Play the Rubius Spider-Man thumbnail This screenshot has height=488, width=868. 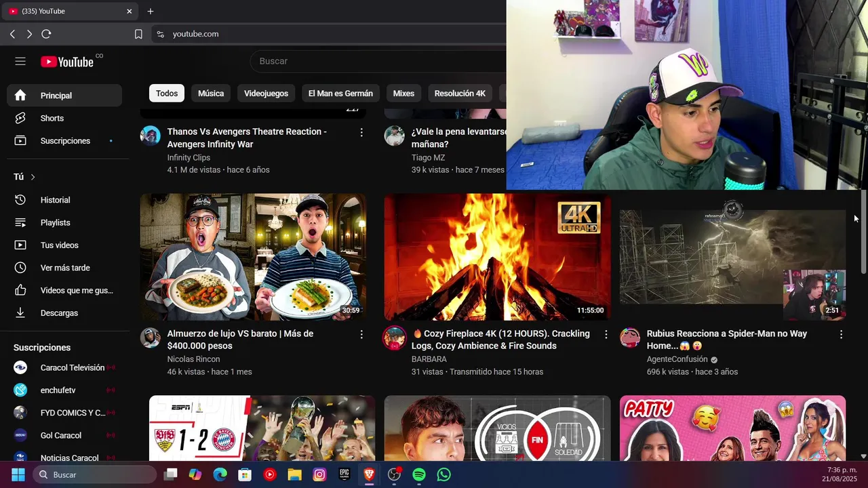click(x=732, y=257)
